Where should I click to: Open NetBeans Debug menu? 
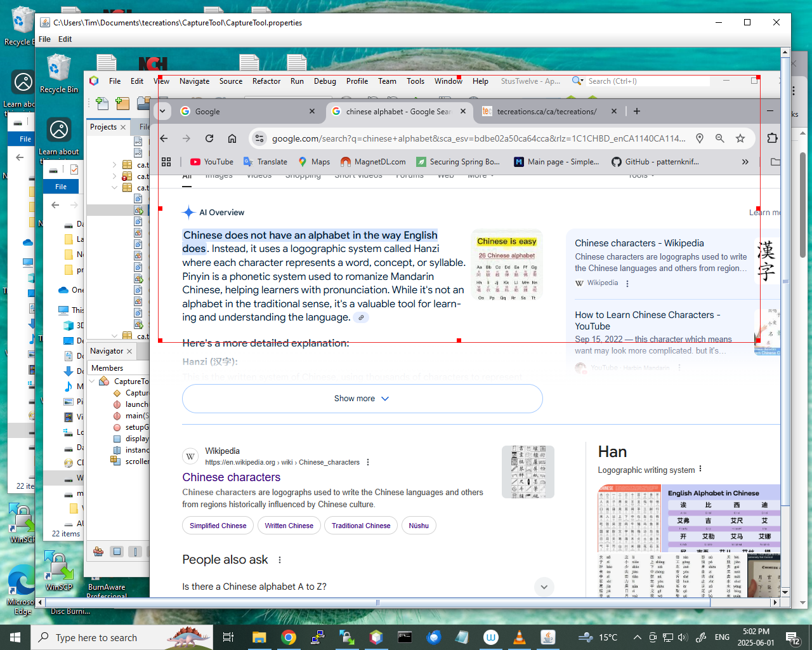click(x=325, y=81)
